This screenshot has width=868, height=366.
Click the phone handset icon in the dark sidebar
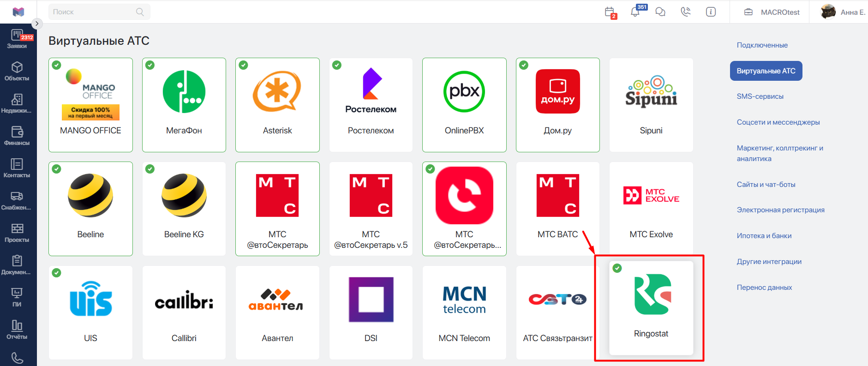(x=17, y=358)
